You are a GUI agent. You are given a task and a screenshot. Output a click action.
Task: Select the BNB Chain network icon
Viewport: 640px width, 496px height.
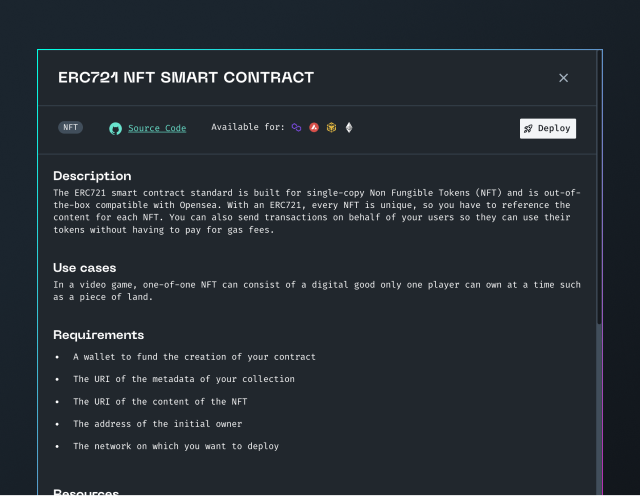(331, 127)
